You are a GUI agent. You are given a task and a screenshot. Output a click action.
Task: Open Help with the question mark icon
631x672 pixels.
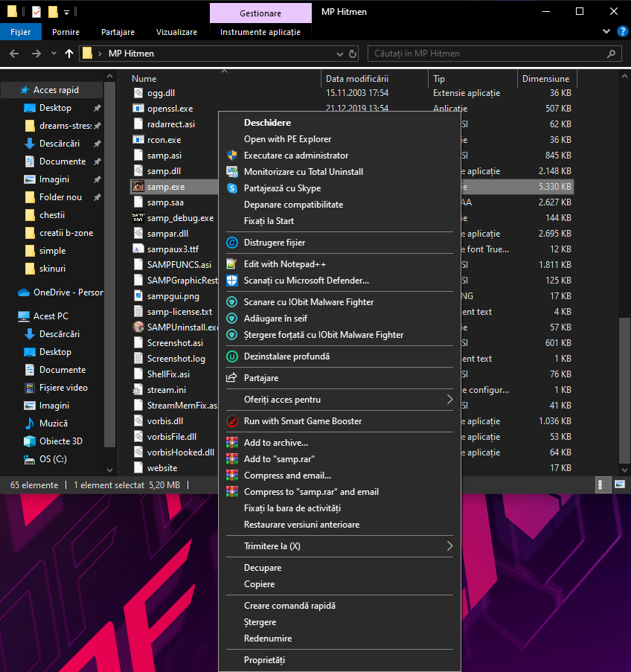[622, 31]
